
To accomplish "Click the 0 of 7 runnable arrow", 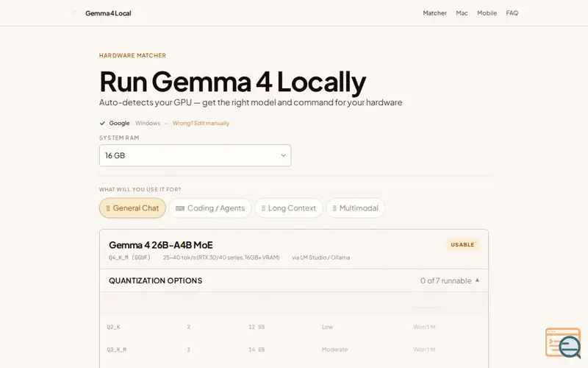I will point(477,280).
